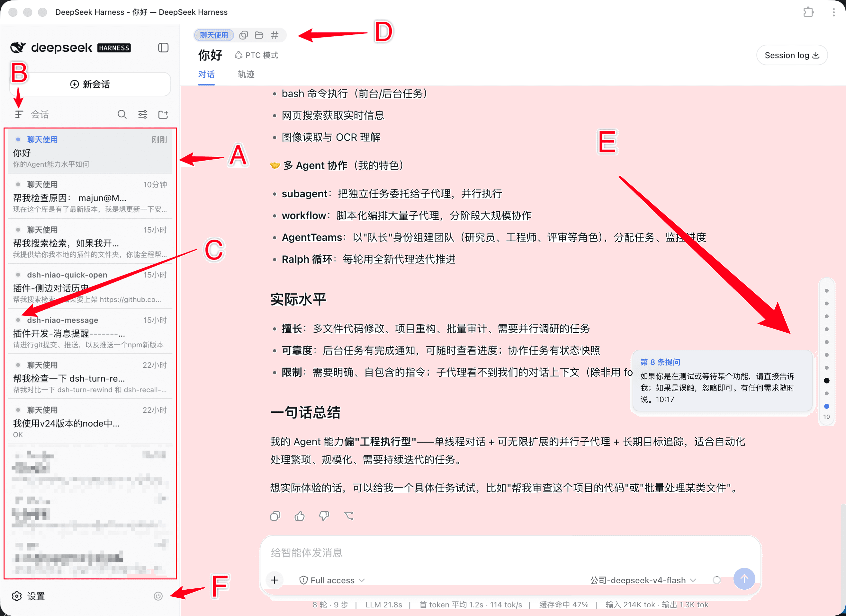Click the bold workflow term
Screen dimensions: 846x616
coord(304,216)
